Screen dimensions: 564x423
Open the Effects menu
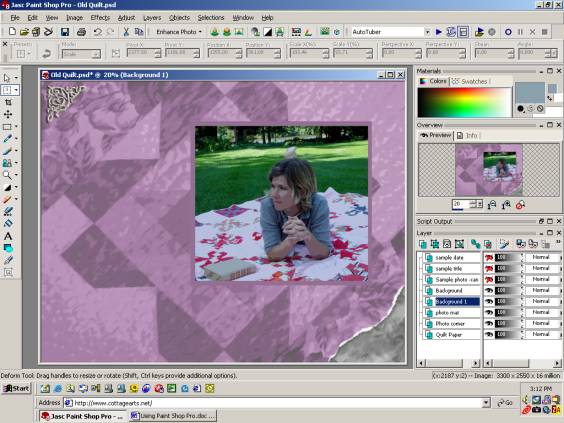(100, 18)
